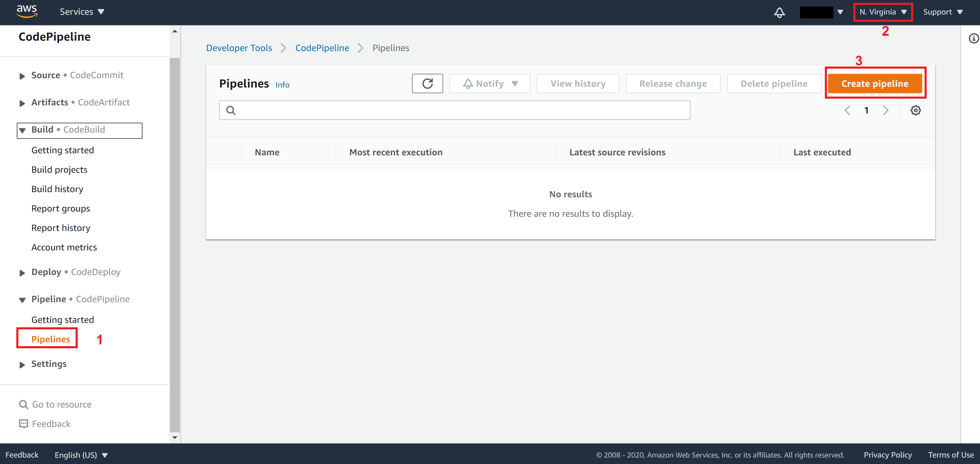Click the View history button
The image size is (980, 464).
tap(578, 83)
